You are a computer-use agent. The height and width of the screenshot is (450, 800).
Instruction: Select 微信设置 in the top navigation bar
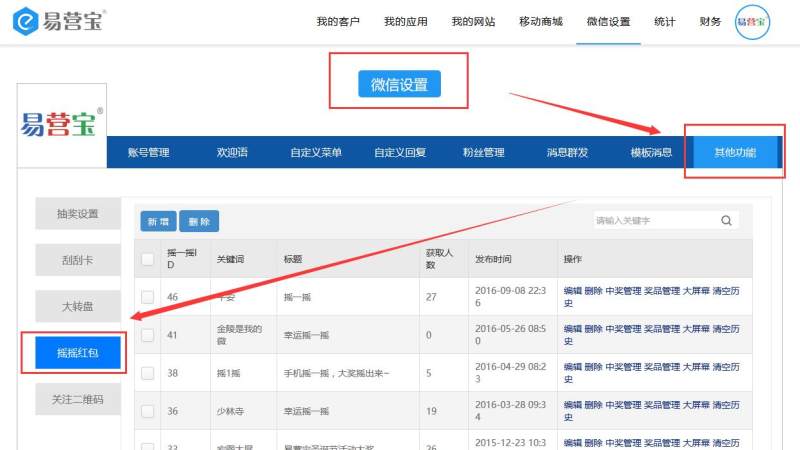coord(608,21)
